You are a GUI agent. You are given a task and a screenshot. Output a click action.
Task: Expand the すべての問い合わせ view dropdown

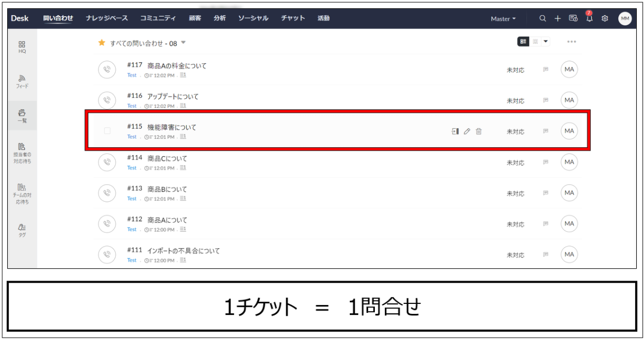[184, 43]
